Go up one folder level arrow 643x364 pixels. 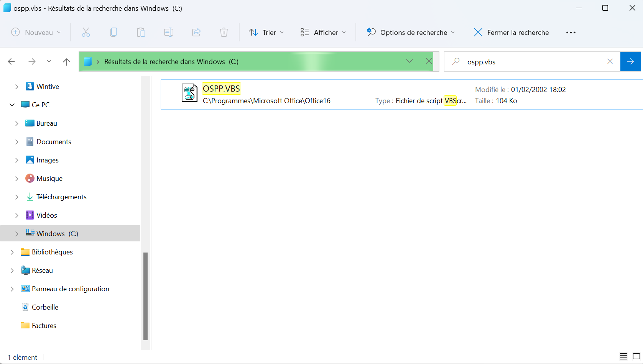pyautogui.click(x=67, y=62)
